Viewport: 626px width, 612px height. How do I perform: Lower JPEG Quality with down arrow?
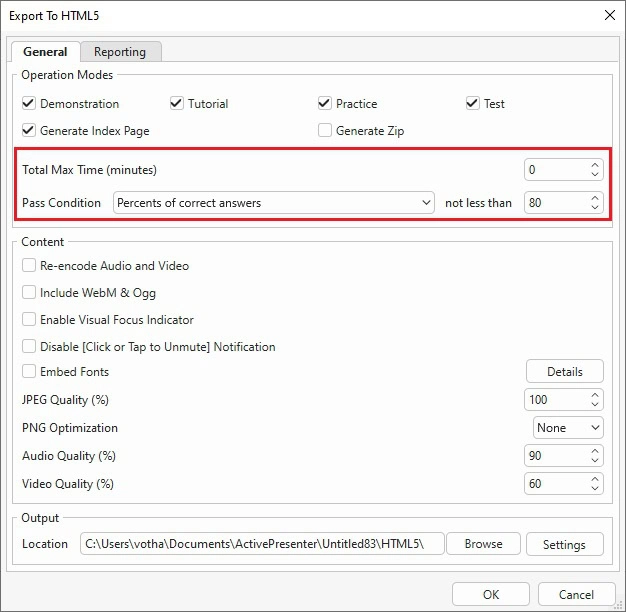click(595, 404)
